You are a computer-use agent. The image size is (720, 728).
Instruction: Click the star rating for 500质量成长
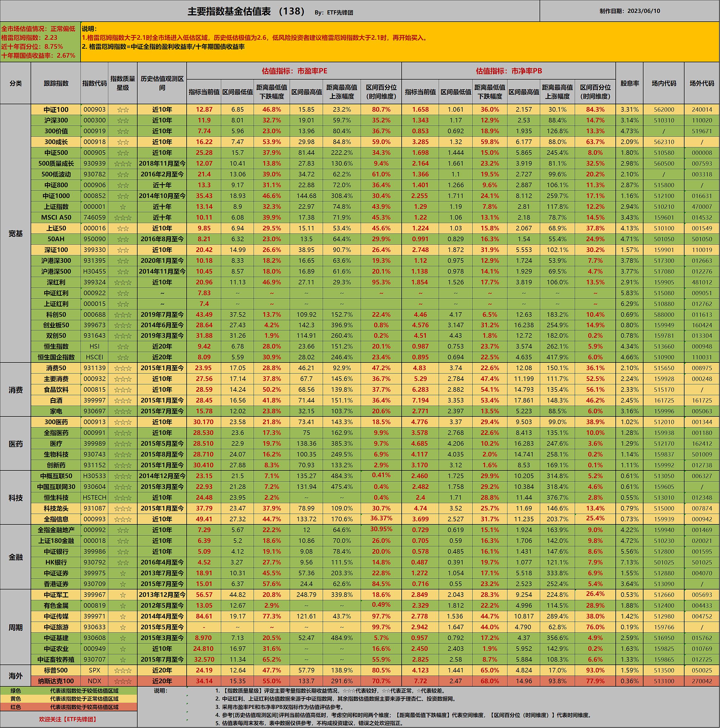coord(122,164)
